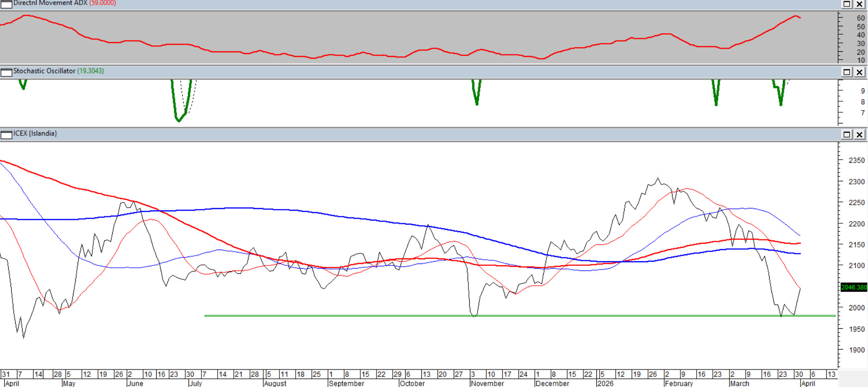Image resolution: width=868 pixels, height=387 pixels.
Task: Click the 2350 level on price axis
Action: [856, 160]
